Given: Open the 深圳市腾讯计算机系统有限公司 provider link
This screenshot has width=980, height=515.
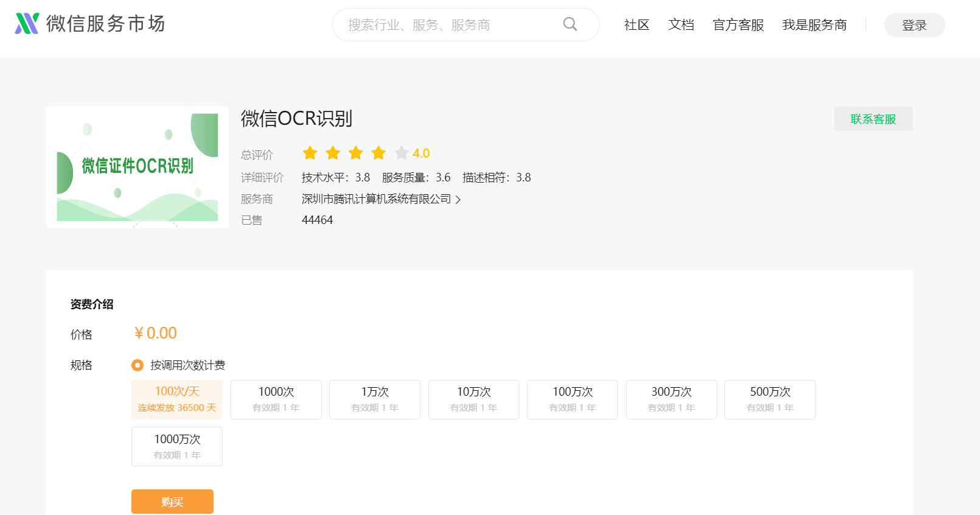Looking at the screenshot, I should tap(377, 199).
